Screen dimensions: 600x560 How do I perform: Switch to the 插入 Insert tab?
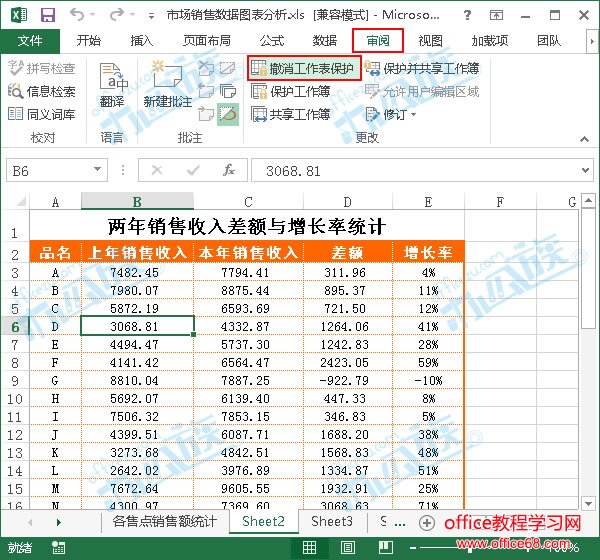pos(142,41)
